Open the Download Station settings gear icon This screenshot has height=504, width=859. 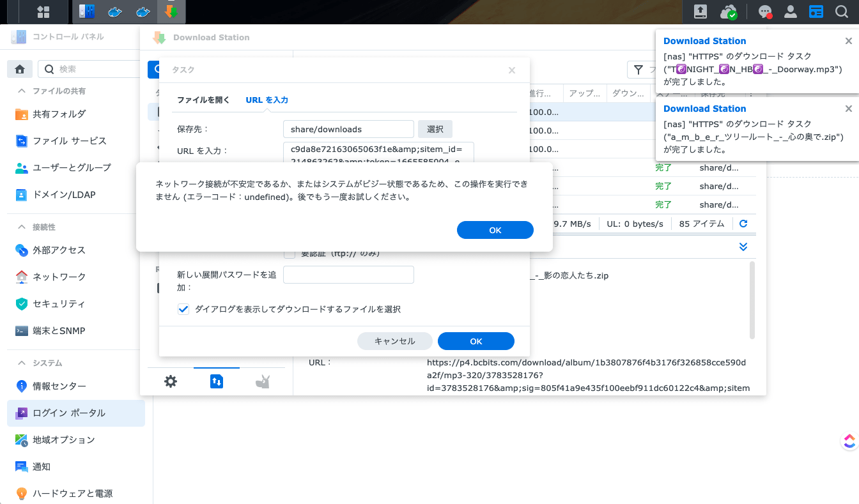pos(171,381)
